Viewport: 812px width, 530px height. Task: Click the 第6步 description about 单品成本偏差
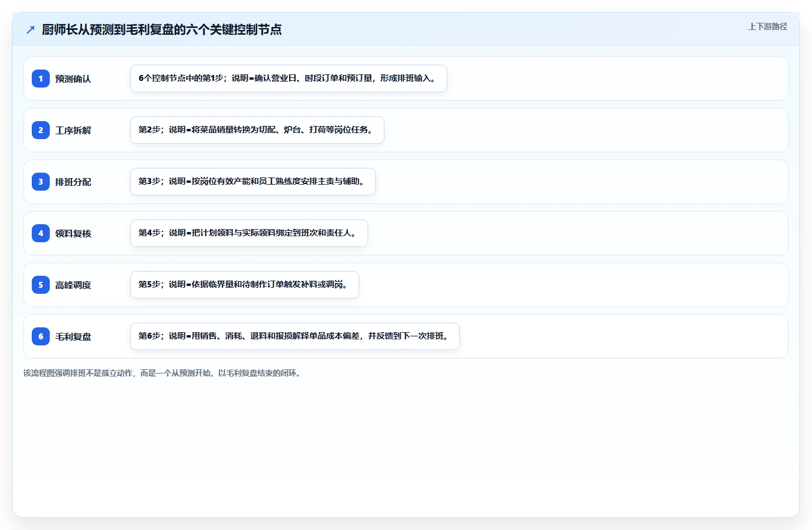294,336
